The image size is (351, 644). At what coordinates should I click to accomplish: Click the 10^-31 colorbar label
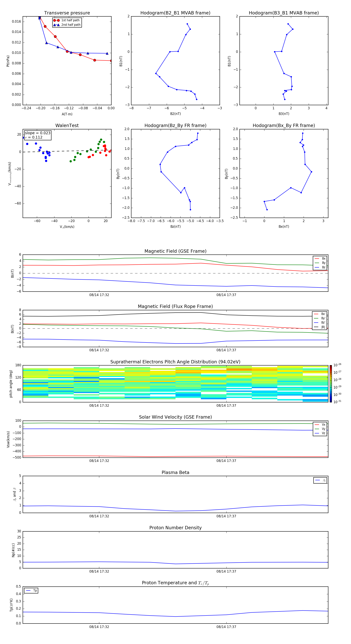coord(337,402)
